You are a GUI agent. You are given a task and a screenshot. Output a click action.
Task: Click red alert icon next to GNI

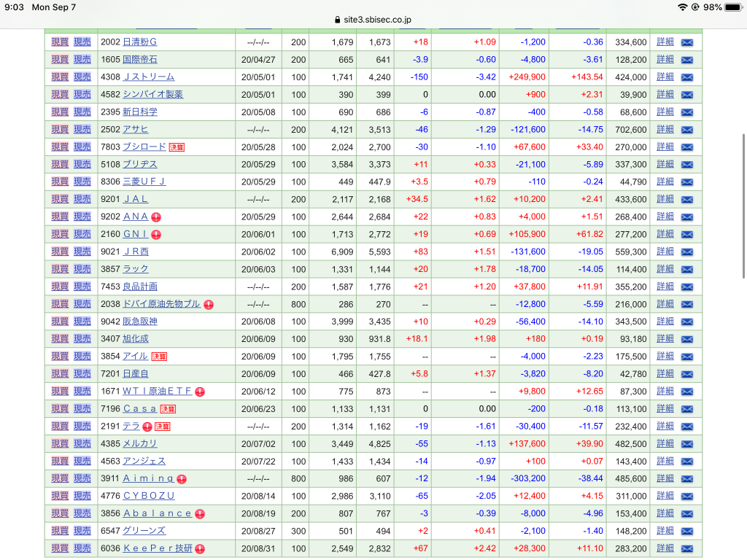(x=156, y=235)
